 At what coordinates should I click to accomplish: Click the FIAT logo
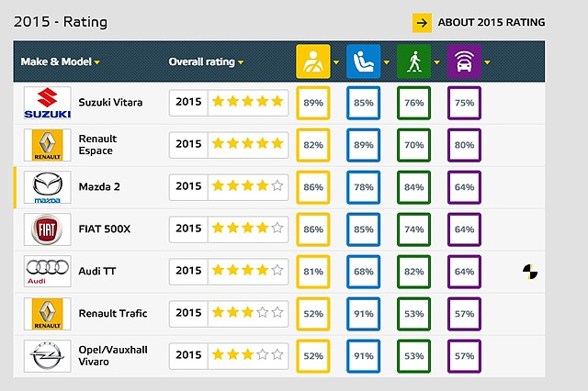(x=47, y=229)
